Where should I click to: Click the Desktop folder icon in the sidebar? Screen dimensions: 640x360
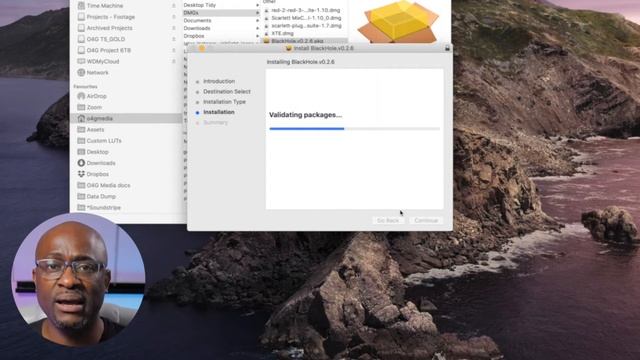pyautogui.click(x=81, y=152)
